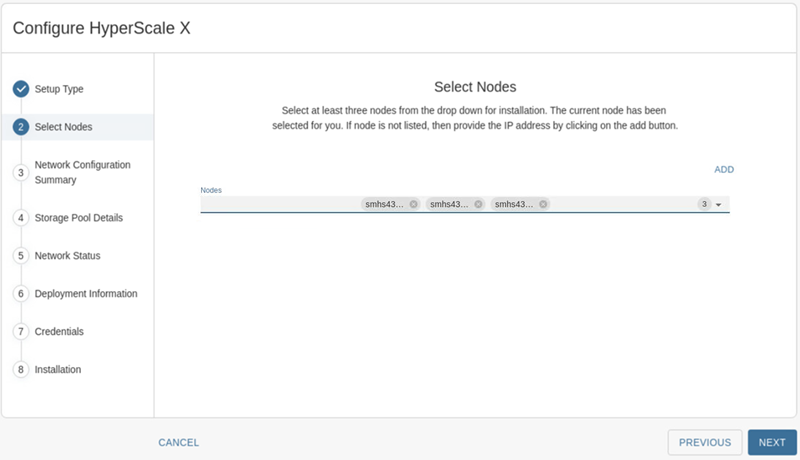Open Storage Pool Details step
800x460 pixels.
click(x=79, y=217)
